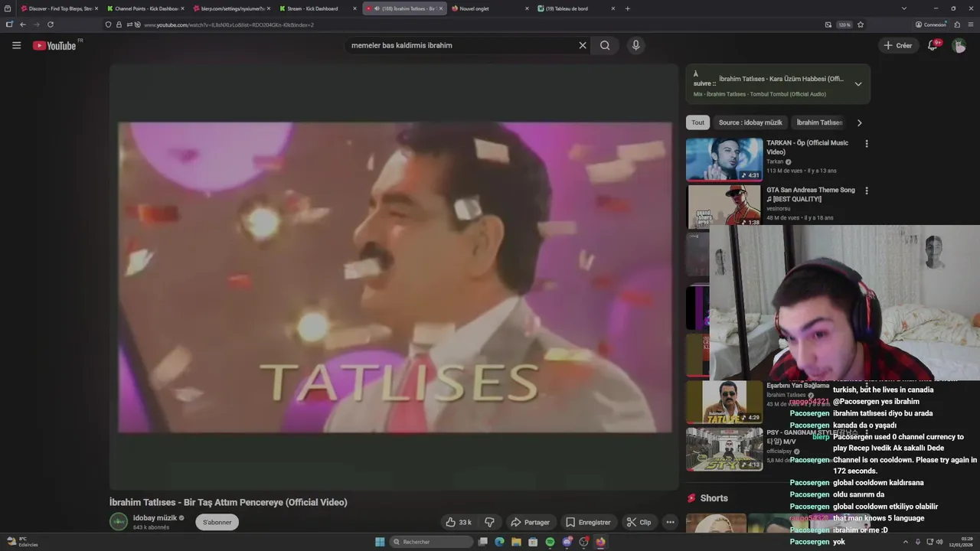Open the taskbar clock and date
This screenshot has height=551, width=980.
pos(961,542)
